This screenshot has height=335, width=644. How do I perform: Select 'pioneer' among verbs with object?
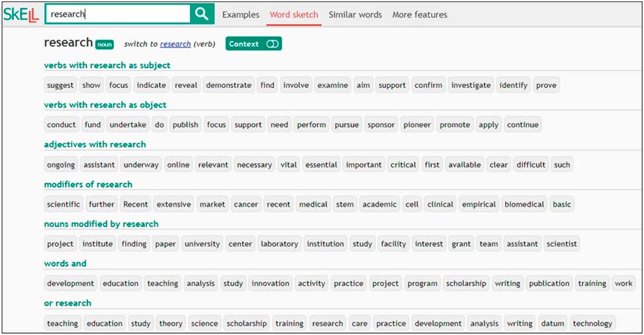417,125
